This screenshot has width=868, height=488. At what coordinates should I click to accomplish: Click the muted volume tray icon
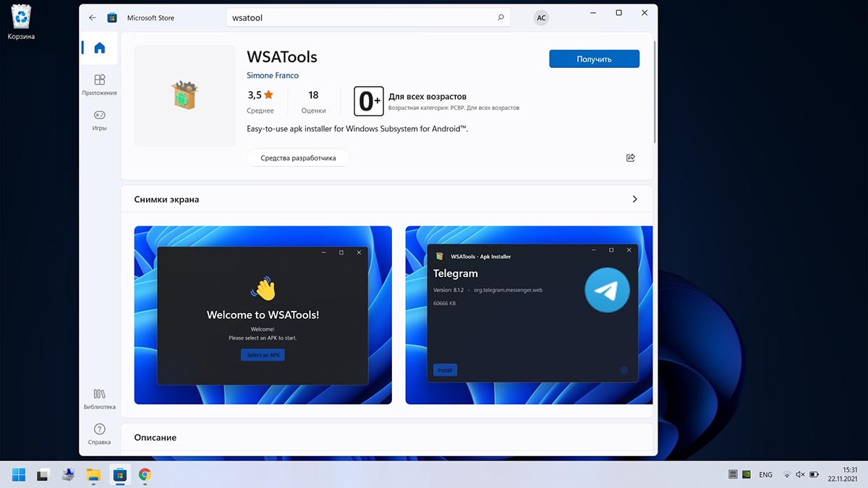click(800, 475)
